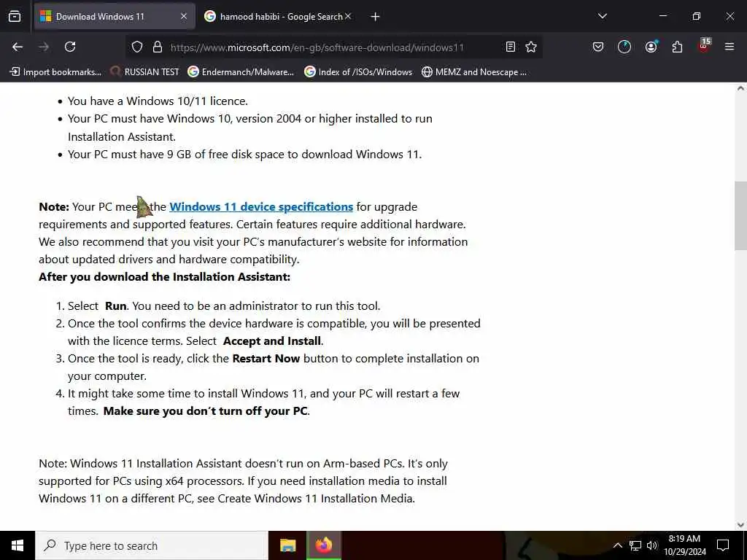Click the forward navigation arrow
This screenshot has height=560, width=747.
coord(44,47)
